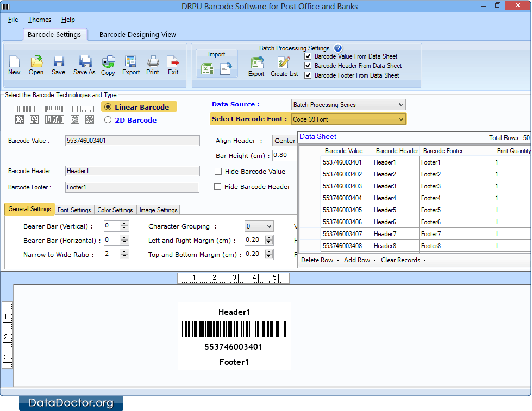The height and width of the screenshot is (411, 532).
Task: Enable the Hide Barcode Value checkbox
Action: (218, 172)
